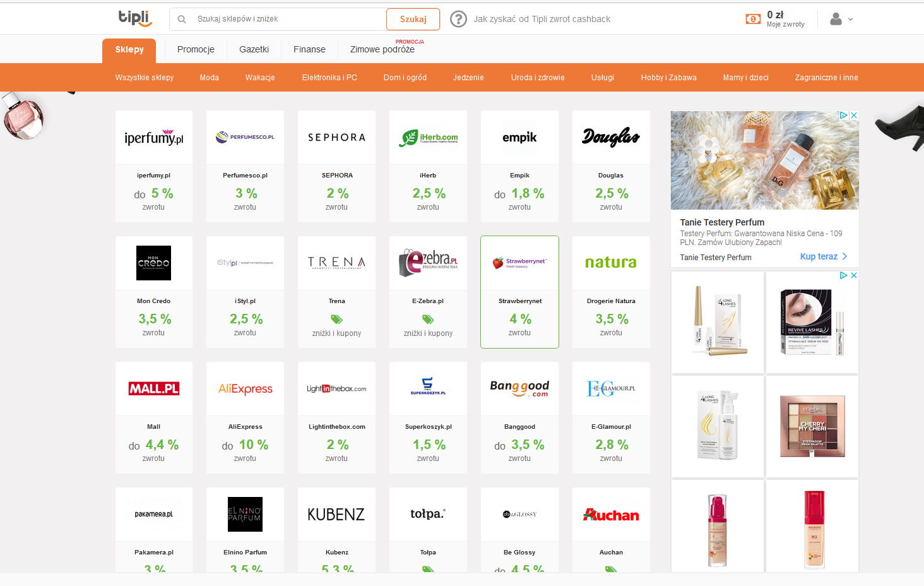Open the Be Glossy logo
Viewport: 924px width, 586px height.
pos(519,514)
